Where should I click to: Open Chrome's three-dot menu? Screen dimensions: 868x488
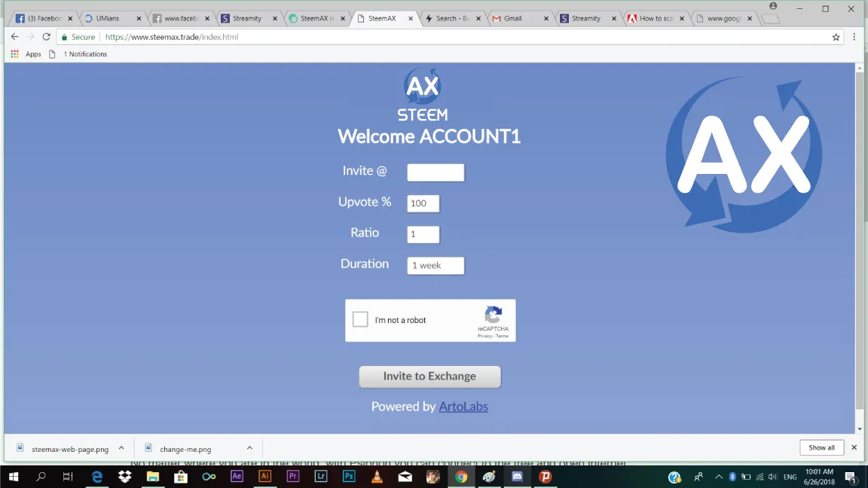[854, 37]
